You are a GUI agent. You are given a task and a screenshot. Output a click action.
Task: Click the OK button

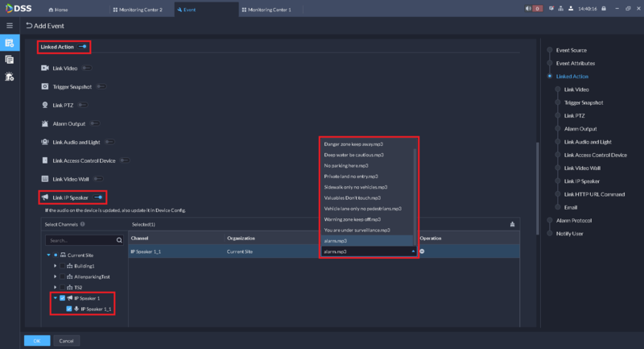tap(37, 340)
